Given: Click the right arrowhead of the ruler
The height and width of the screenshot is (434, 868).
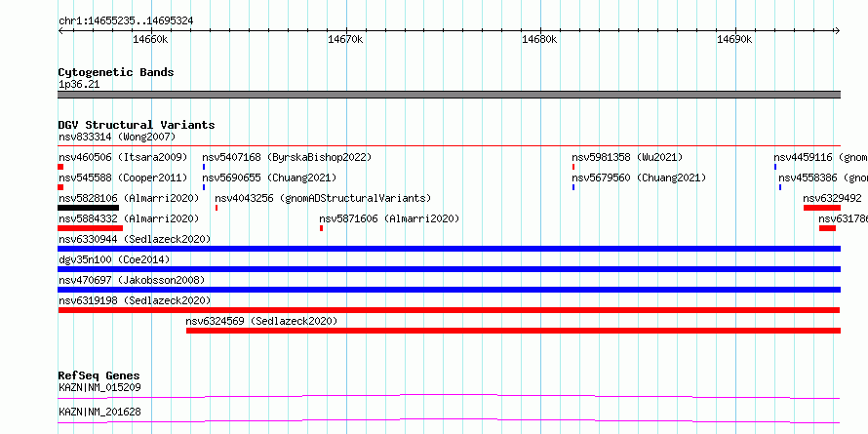Looking at the screenshot, I should point(837,31).
